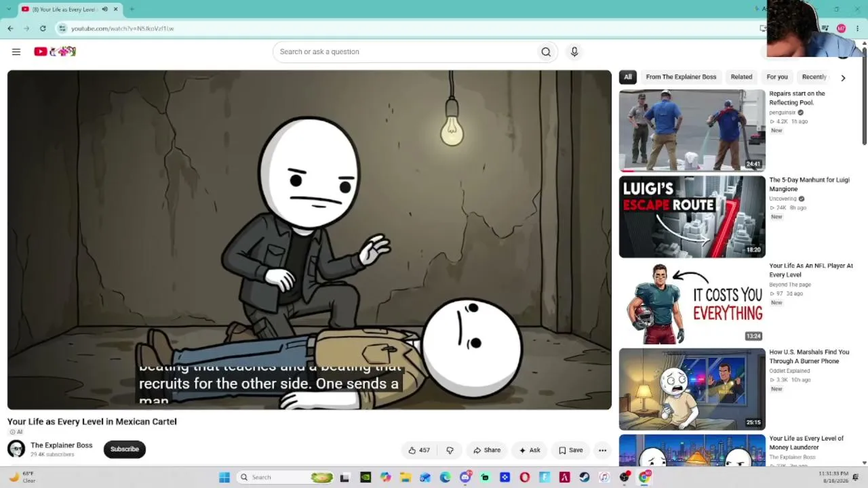868x488 pixels.
Task: Click the Beyond The page channel name
Action: coord(790,285)
